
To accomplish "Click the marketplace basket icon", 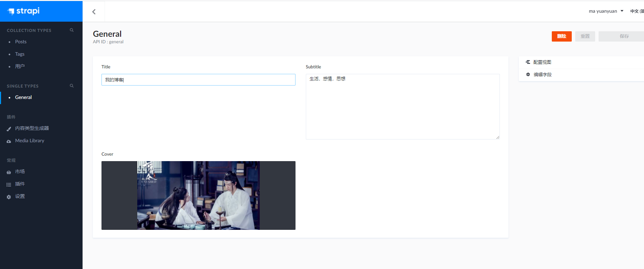I will tap(9, 172).
